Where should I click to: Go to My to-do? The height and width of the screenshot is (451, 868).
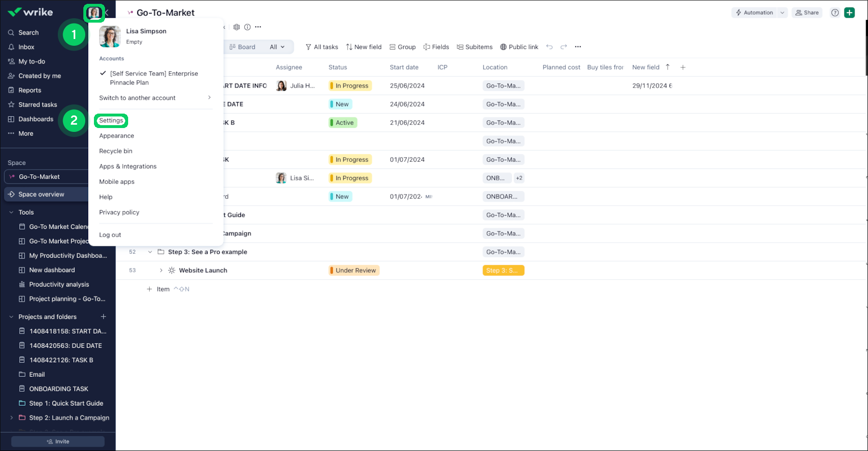[31, 62]
